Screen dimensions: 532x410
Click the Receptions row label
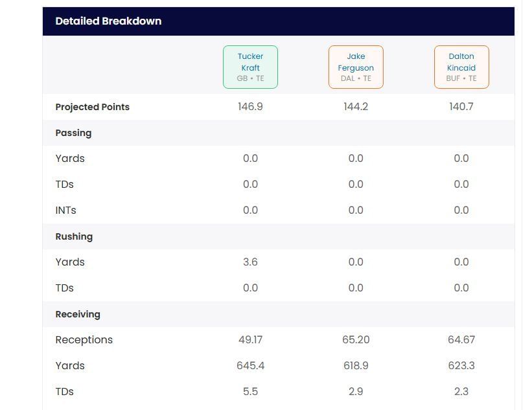(x=84, y=340)
